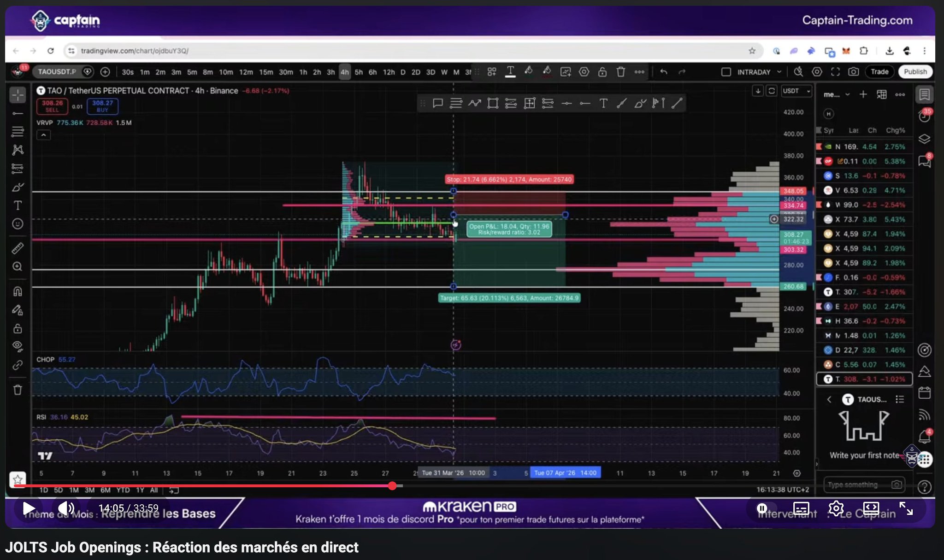
Task: Click the camera snapshot icon
Action: 853,72
